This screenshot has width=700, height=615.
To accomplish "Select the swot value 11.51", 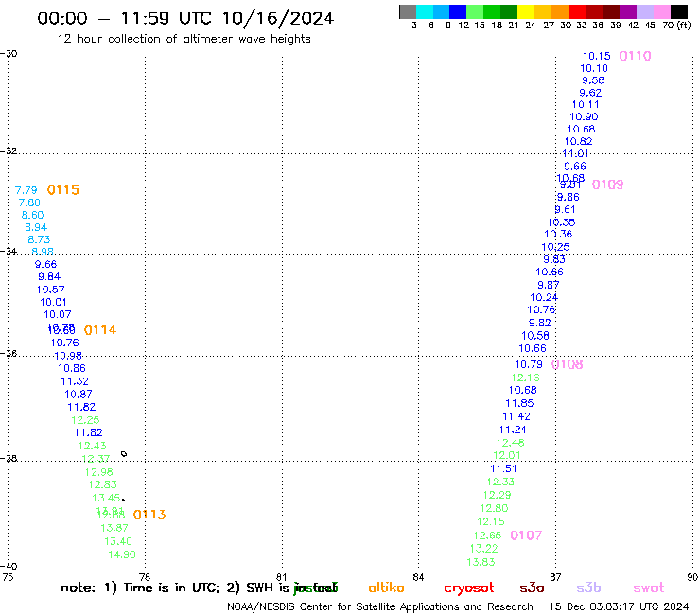I will pos(503,469).
